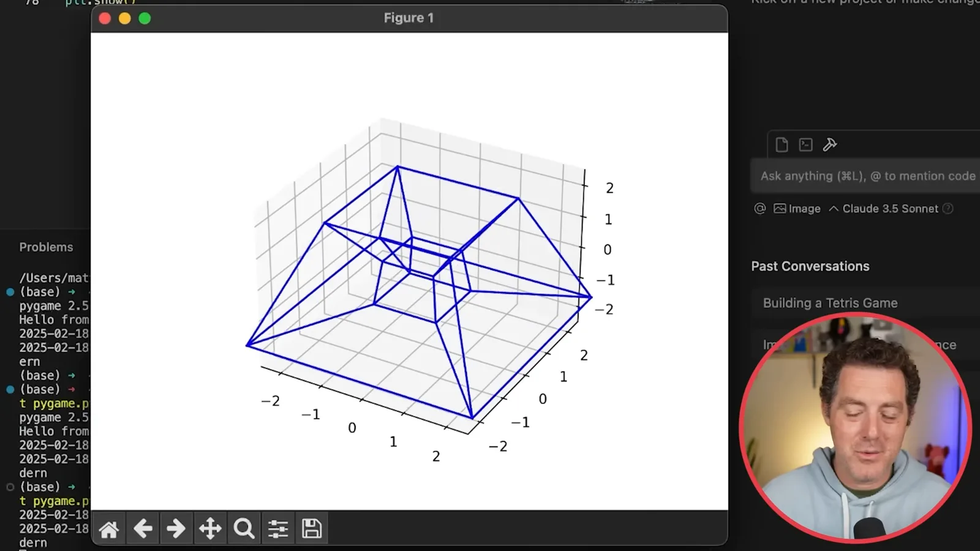Close the Figure 1 window
The width and height of the screenshot is (980, 551).
[x=105, y=18]
